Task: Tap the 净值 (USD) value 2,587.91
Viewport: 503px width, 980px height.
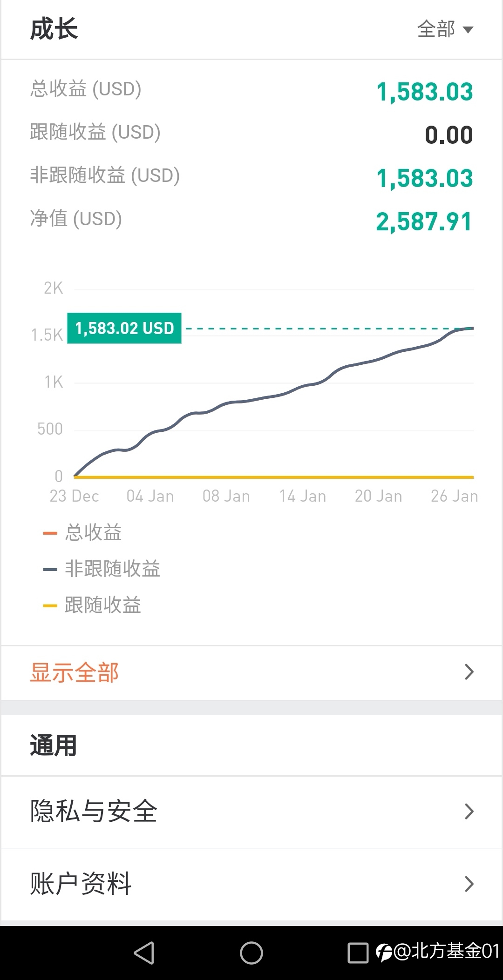Action: point(424,222)
